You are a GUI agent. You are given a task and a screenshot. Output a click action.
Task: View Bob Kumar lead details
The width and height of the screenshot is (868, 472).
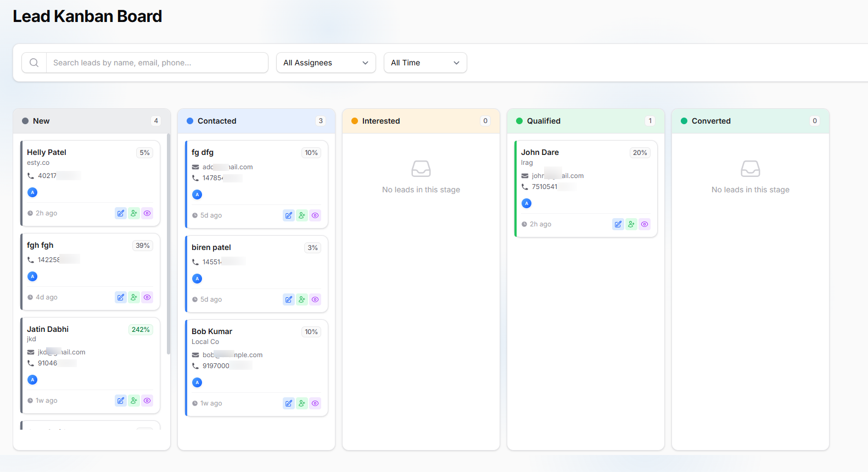(x=315, y=403)
